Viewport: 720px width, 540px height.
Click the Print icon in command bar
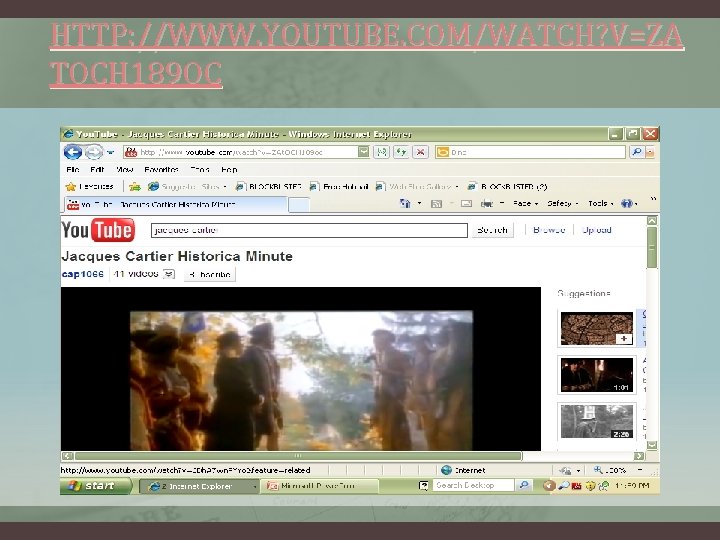click(x=487, y=203)
